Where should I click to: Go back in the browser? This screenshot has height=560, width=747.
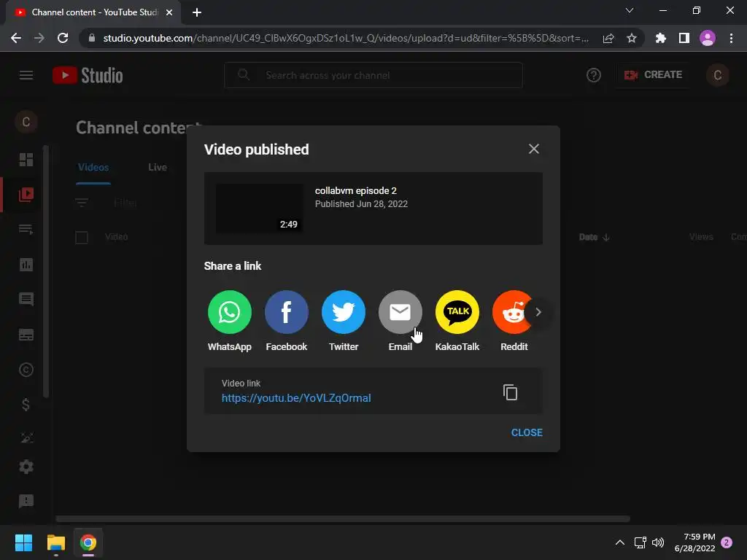[16, 38]
